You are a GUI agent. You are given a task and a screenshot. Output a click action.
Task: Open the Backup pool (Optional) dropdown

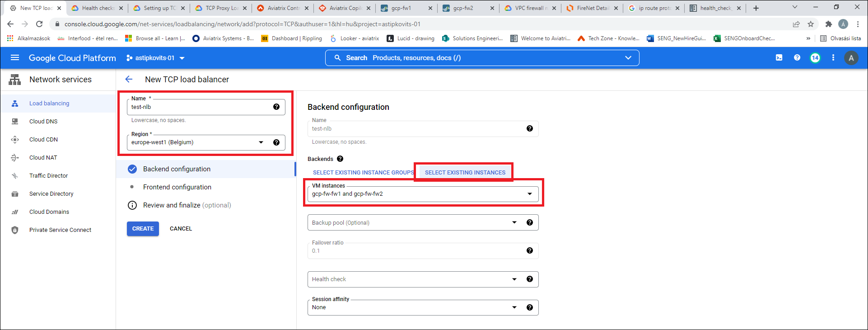[514, 222]
